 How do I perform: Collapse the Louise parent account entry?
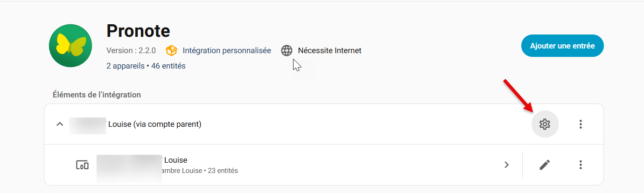coord(60,124)
